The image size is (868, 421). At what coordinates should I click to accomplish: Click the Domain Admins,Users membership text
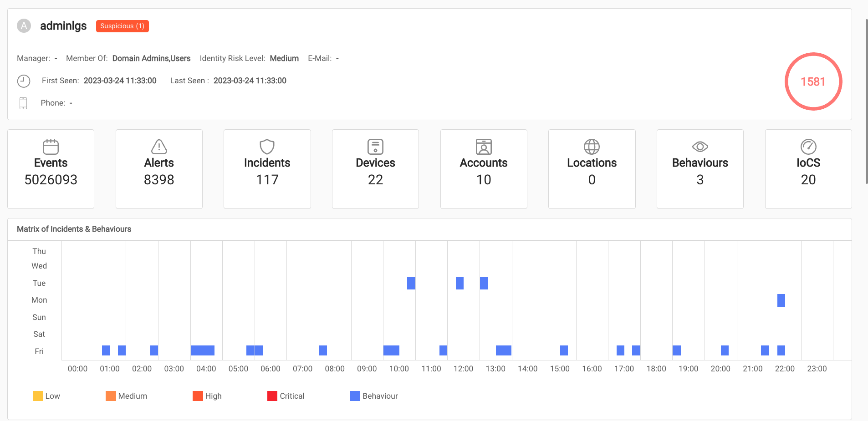pyautogui.click(x=151, y=58)
